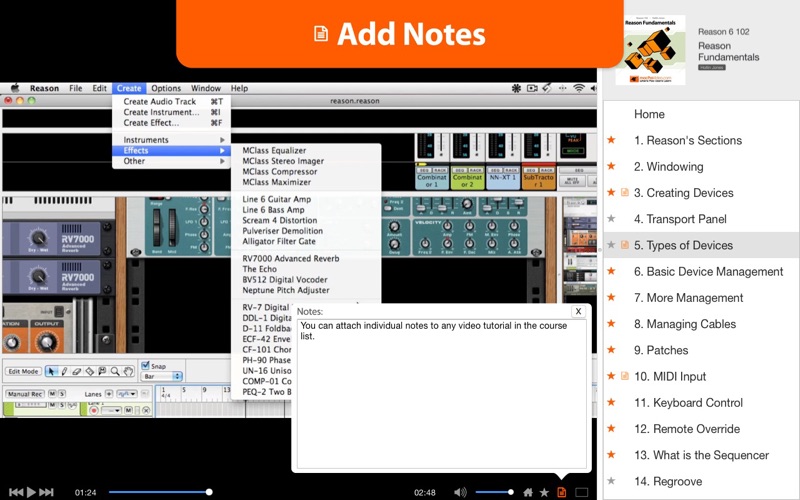Click the Reason Fundamentals course thumbnail

651,49
